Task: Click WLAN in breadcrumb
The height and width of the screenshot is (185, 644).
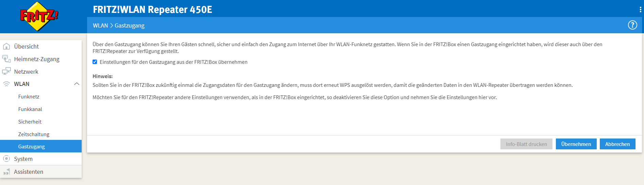Action: (x=100, y=25)
